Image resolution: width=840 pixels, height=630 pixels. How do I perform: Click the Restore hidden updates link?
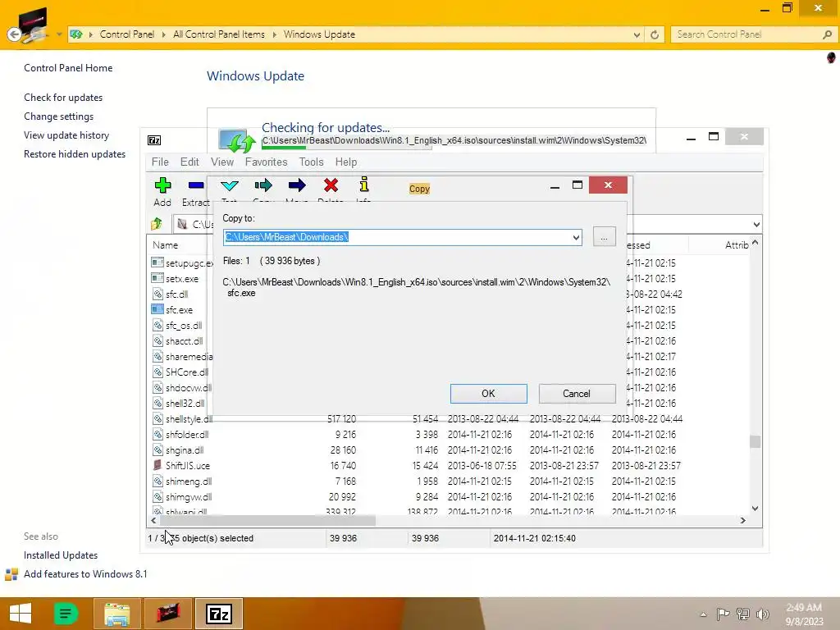tap(75, 153)
